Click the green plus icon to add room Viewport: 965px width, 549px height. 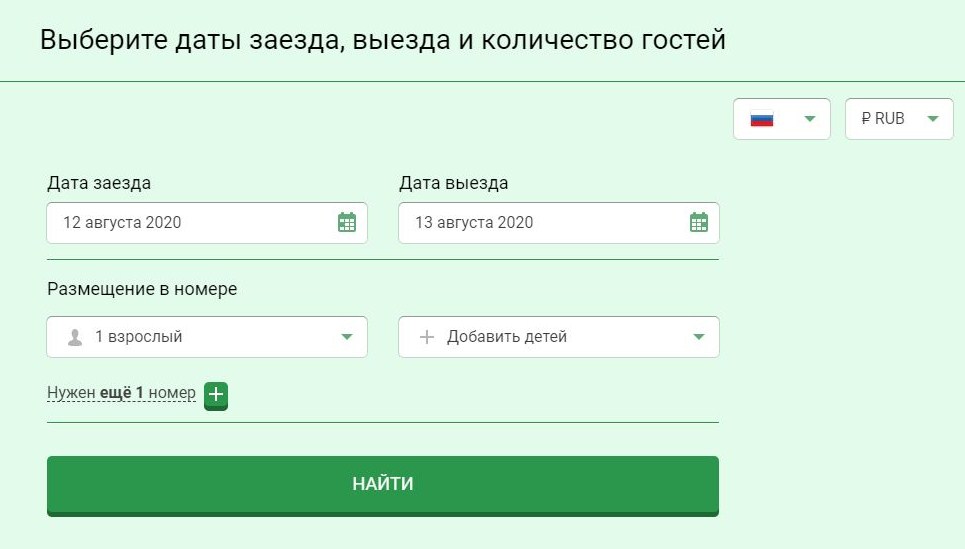(x=216, y=395)
